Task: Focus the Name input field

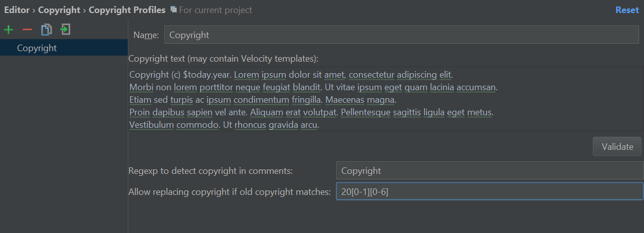Action: (x=401, y=35)
